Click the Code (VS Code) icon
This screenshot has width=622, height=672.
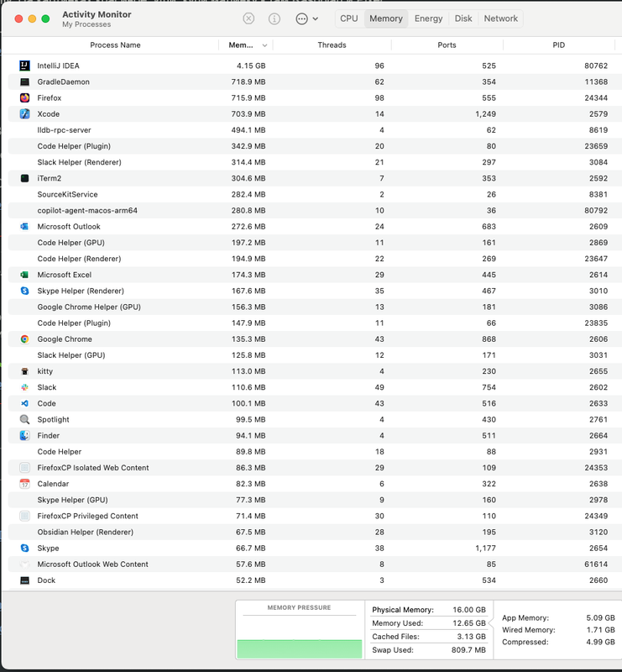25,403
